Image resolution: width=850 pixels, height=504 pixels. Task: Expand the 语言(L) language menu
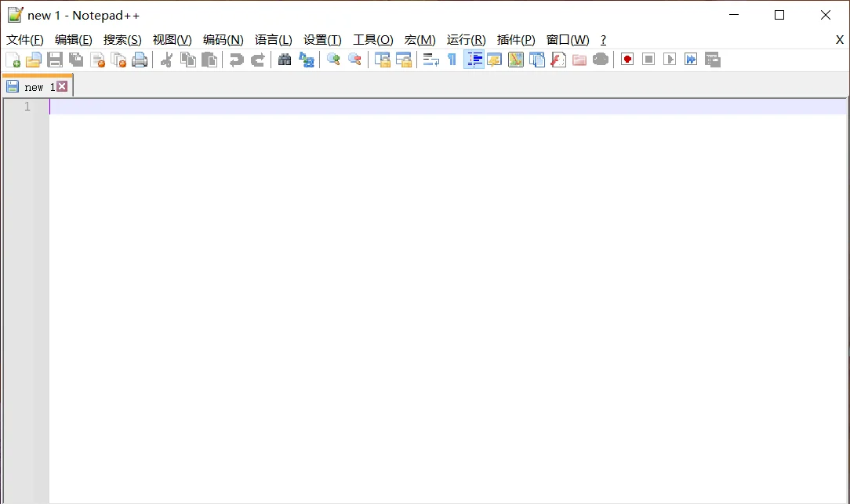(273, 40)
